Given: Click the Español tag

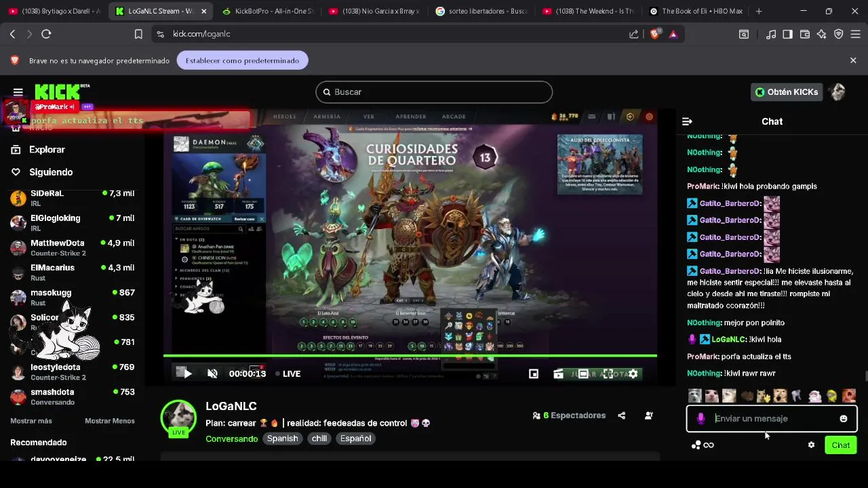Looking at the screenshot, I should click(355, 439).
